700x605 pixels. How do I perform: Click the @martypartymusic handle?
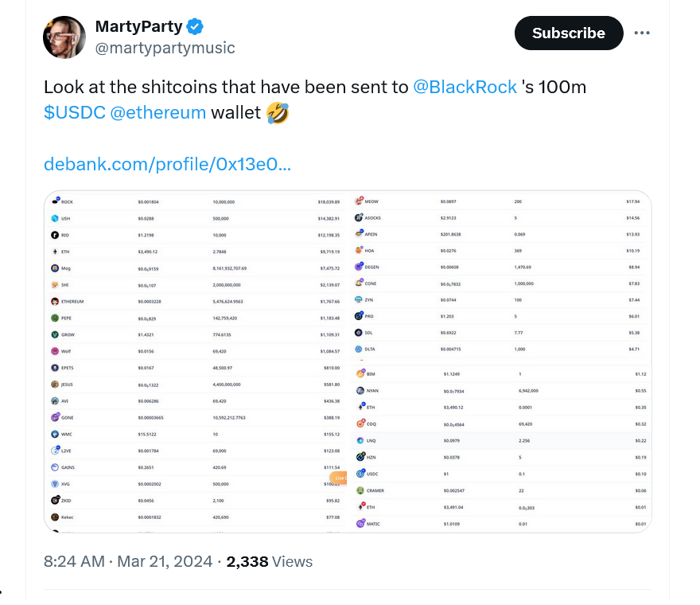pos(165,48)
